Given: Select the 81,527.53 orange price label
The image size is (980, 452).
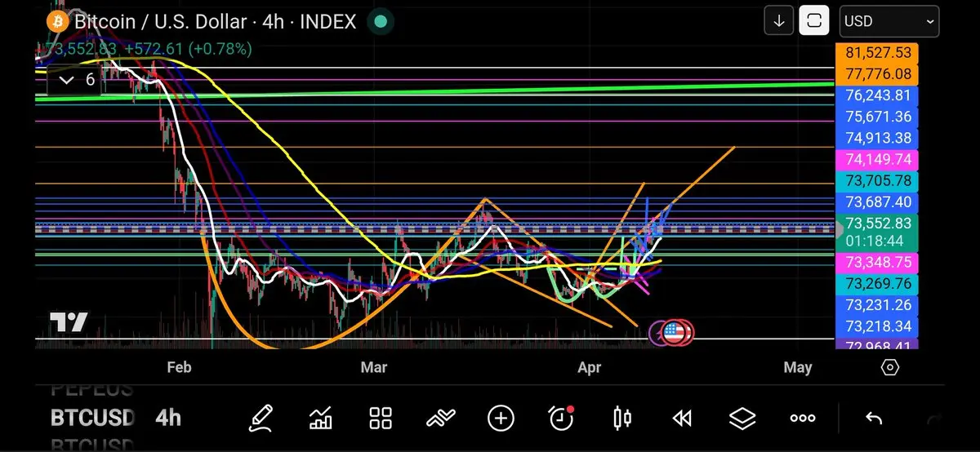Looking at the screenshot, I should [877, 53].
